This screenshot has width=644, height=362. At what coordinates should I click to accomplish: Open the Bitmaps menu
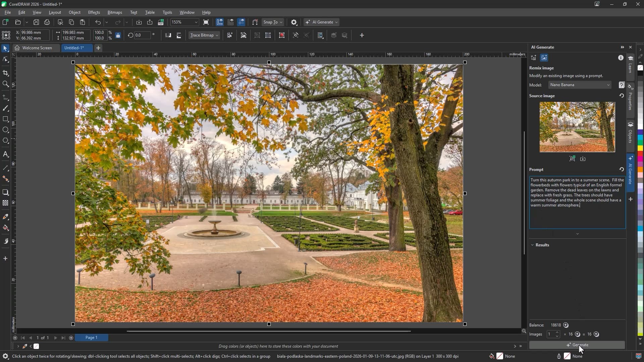coord(115,12)
